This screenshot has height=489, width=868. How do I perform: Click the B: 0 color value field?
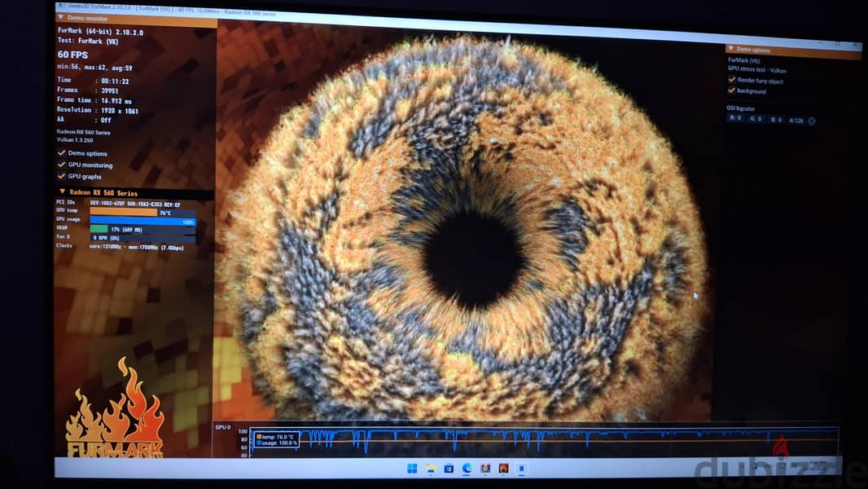(776, 120)
